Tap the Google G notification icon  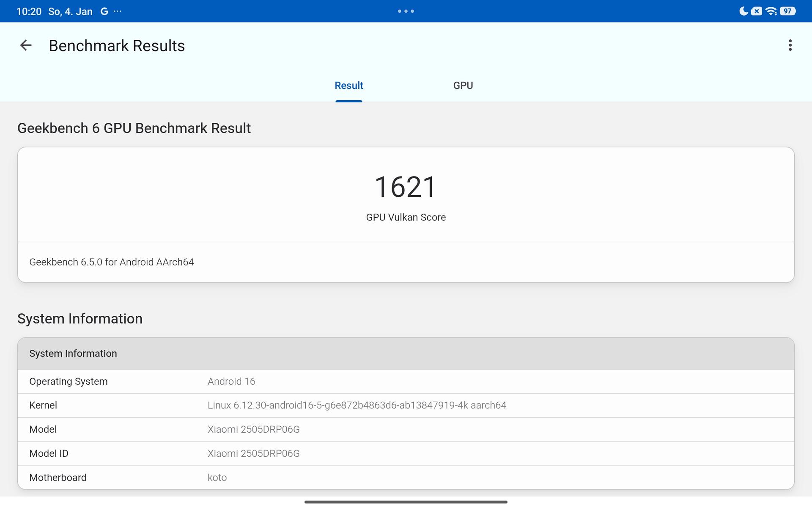(104, 11)
